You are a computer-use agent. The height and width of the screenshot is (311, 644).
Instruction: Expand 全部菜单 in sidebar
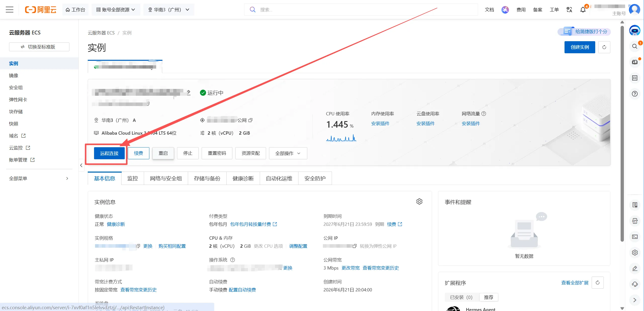tap(39, 179)
